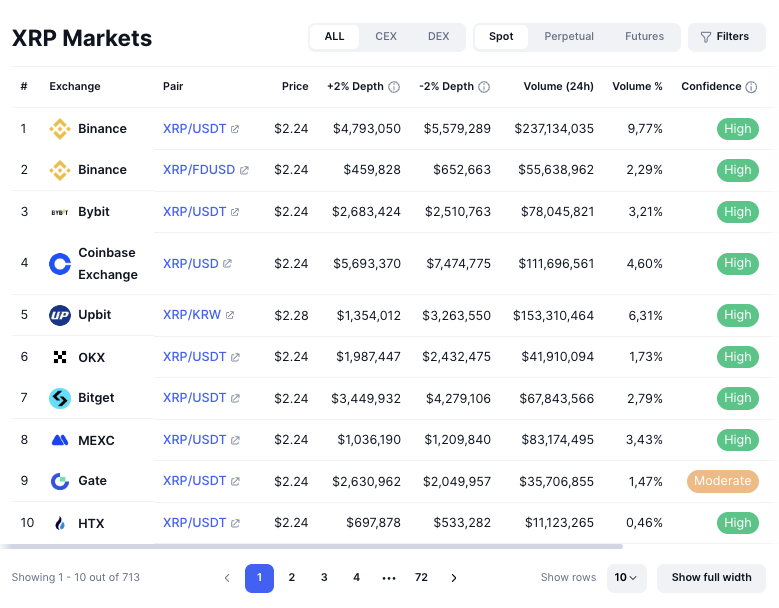Click the horizontal table scrollbar

(x=312, y=546)
